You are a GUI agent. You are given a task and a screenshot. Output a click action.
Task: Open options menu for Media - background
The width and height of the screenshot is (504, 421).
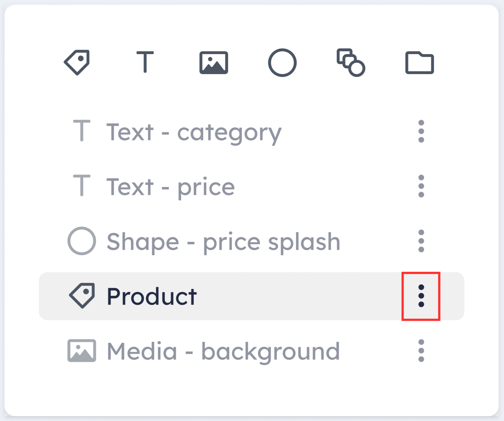click(x=421, y=351)
